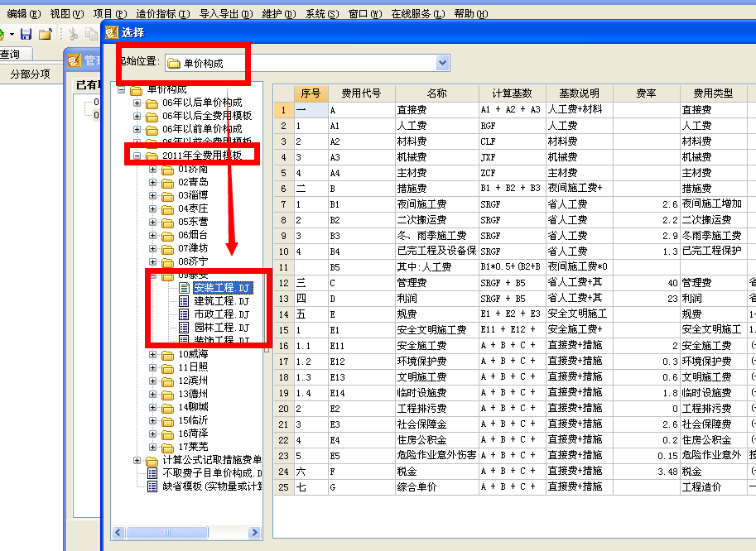Viewport: 756px width, 551px height.
Task: Select the 园林工程.DJ template icon
Action: pyautogui.click(x=184, y=327)
